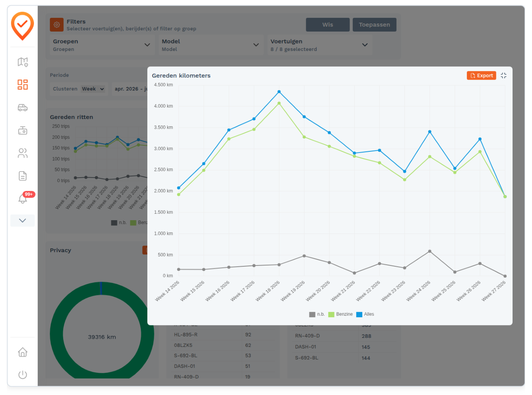Open notifications bell with 99+ badge
The width and height of the screenshot is (532, 395).
click(x=23, y=198)
